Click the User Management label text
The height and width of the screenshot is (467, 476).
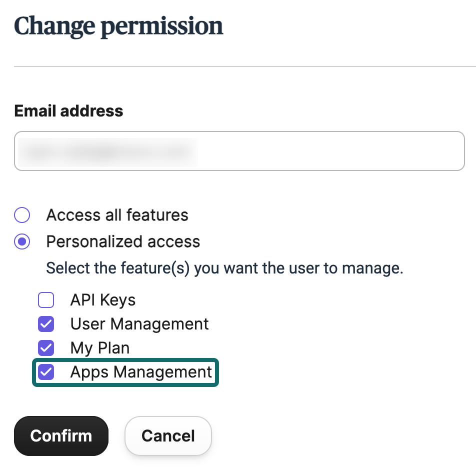pyautogui.click(x=139, y=324)
